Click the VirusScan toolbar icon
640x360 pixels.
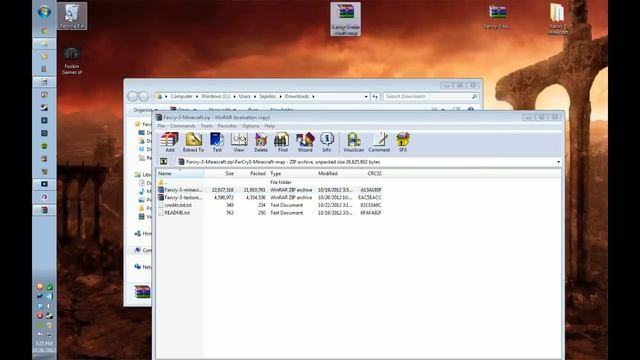[x=353, y=142]
